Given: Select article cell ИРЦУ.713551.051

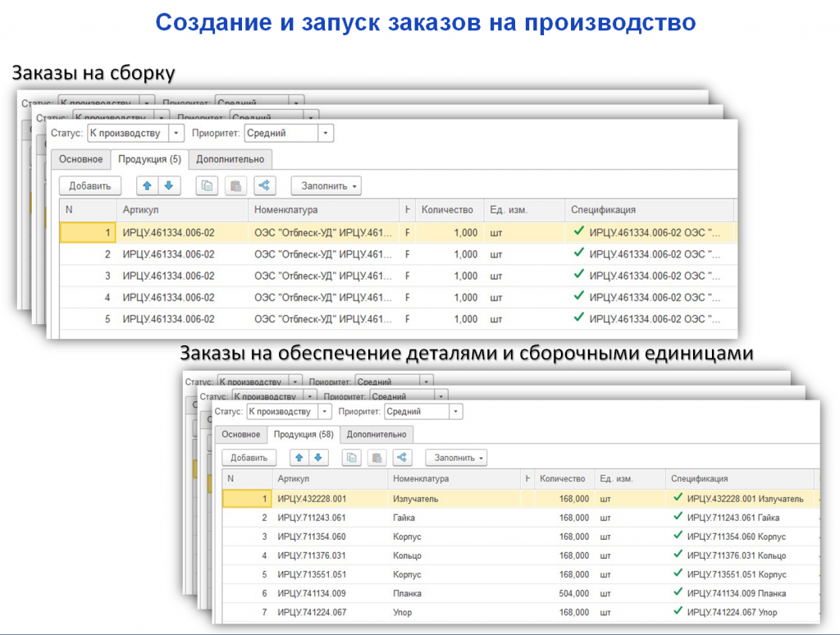Looking at the screenshot, I should (x=330, y=574).
